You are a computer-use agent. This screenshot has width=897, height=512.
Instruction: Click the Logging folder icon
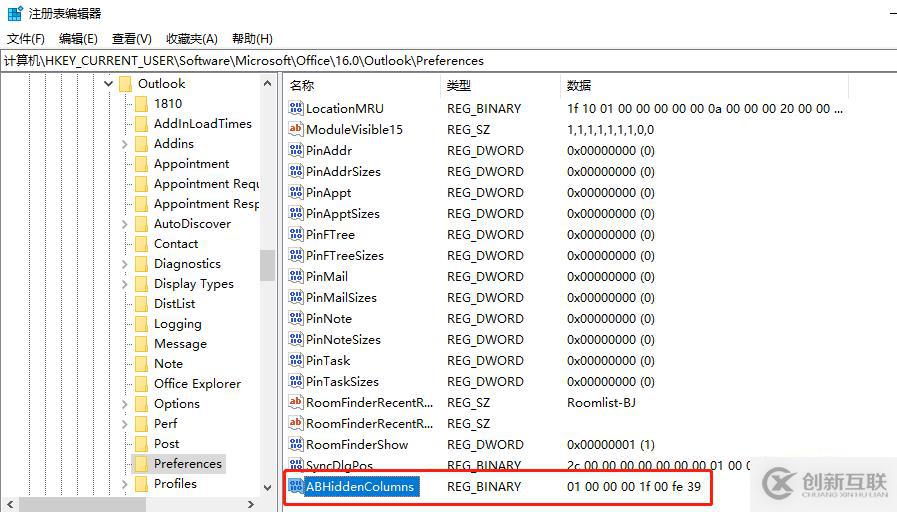141,324
